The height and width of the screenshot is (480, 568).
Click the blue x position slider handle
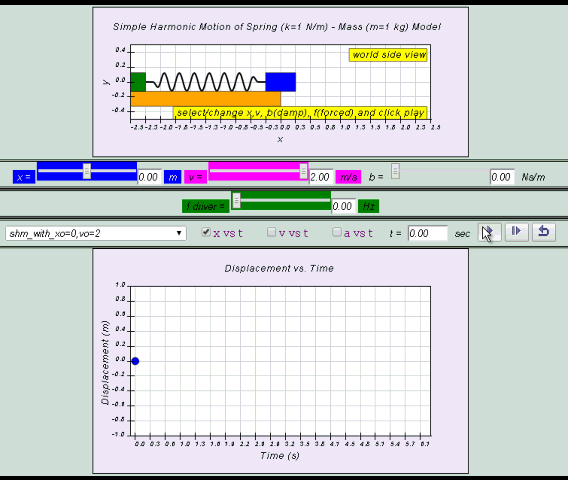[x=87, y=171]
